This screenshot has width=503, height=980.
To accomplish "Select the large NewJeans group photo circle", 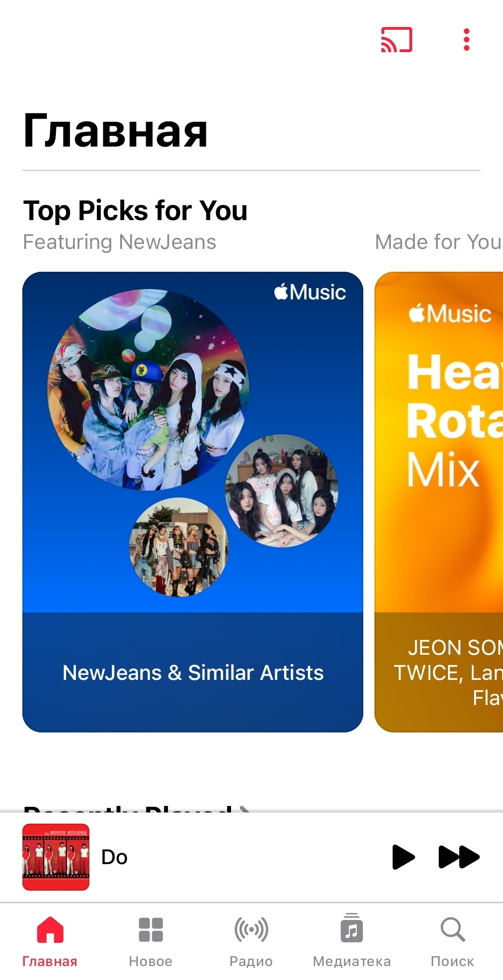I will point(148,390).
